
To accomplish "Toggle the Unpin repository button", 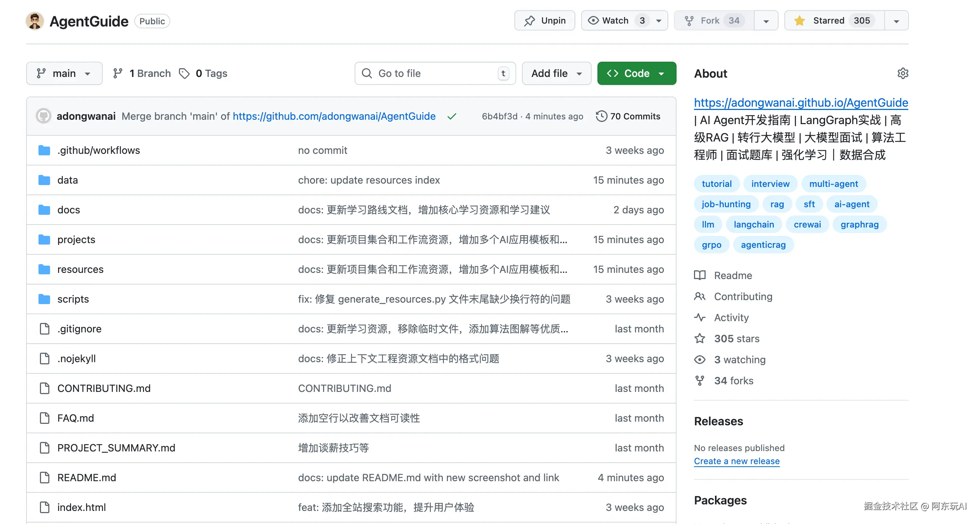I will click(544, 21).
